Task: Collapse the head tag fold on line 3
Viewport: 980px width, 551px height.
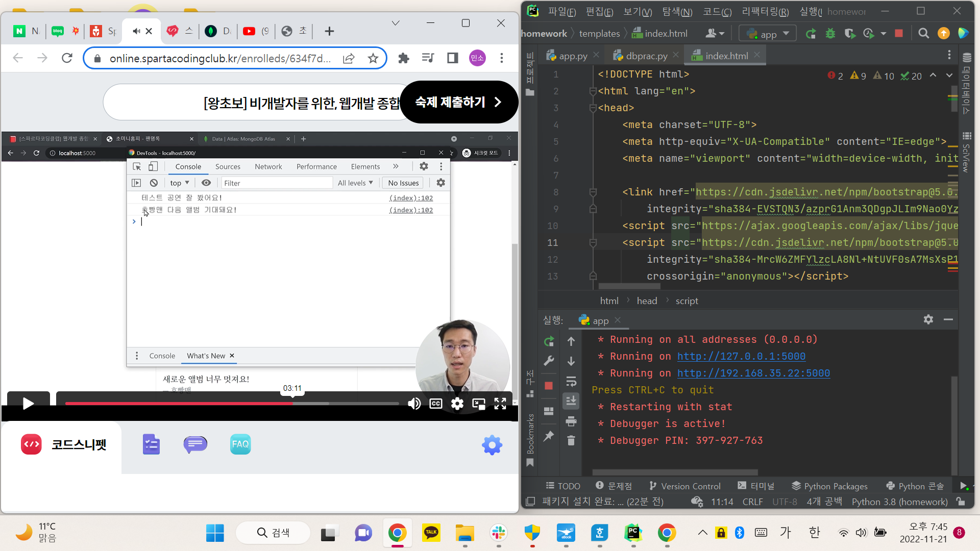Action: [x=593, y=108]
